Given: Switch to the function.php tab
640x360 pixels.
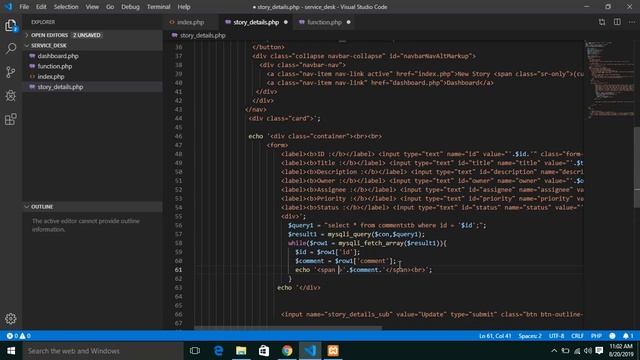Looking at the screenshot, I should coord(324,22).
